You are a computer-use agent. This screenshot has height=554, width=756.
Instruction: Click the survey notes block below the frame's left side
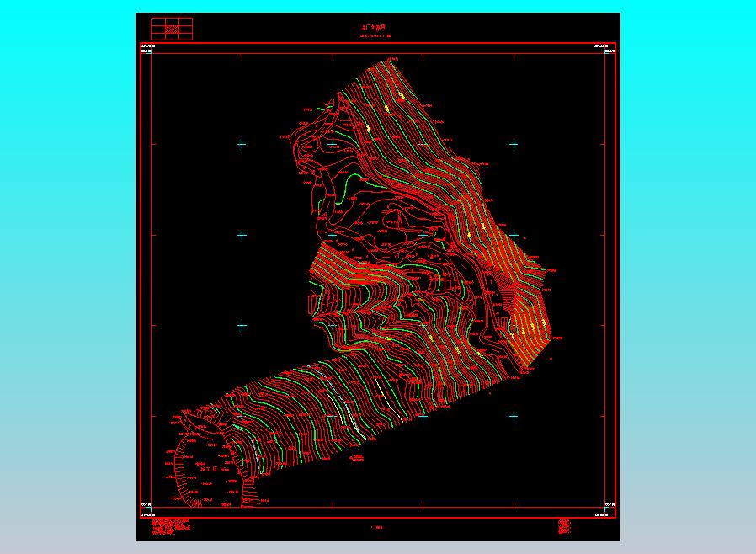pyautogui.click(x=171, y=526)
